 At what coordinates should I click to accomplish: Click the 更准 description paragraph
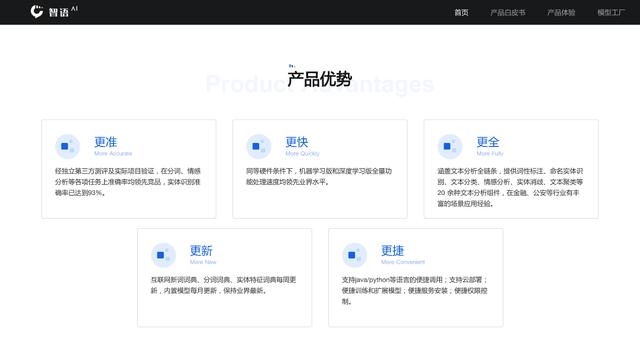(x=128, y=182)
